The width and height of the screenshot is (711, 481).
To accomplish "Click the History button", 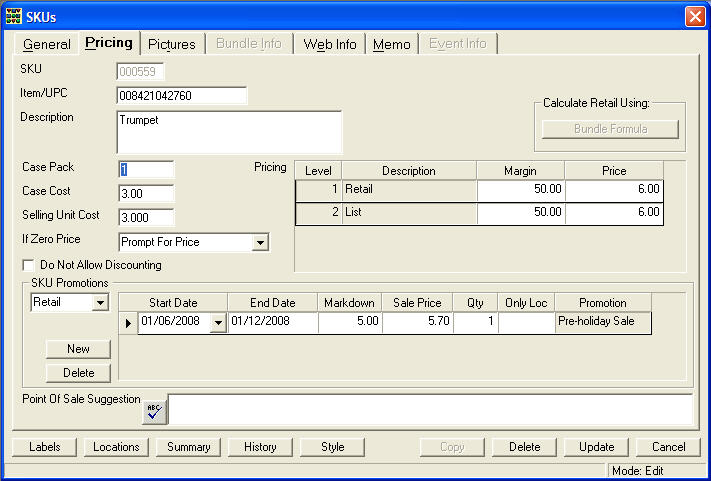I will 260,447.
